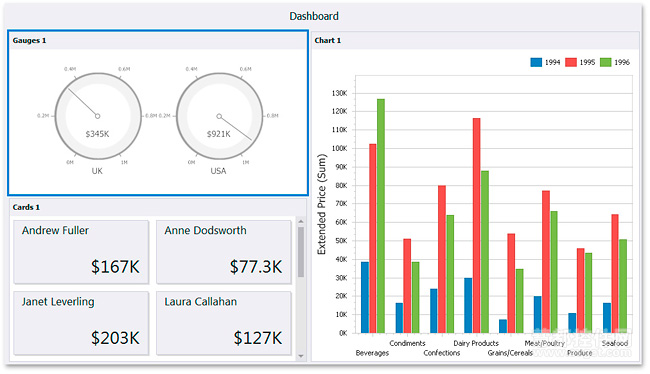Open the Andrew Fuller card
This screenshot has width=650, height=374.
tap(81, 252)
